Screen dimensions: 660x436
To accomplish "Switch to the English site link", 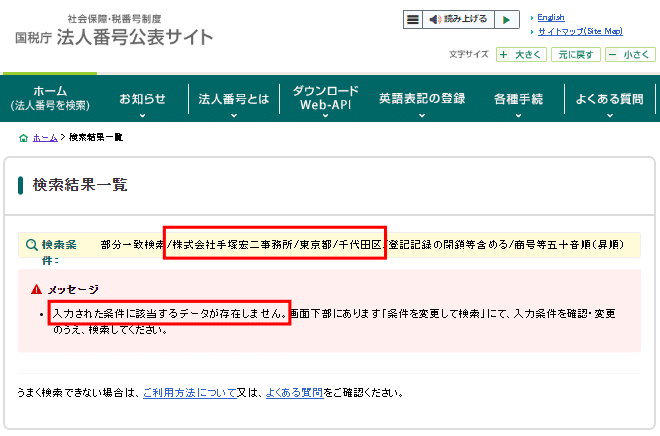I will pyautogui.click(x=551, y=18).
